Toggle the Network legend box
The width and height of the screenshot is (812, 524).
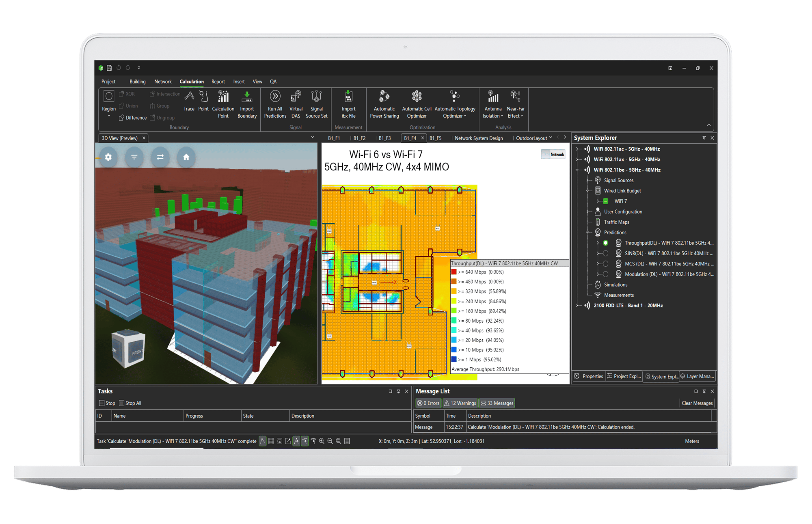click(x=553, y=154)
